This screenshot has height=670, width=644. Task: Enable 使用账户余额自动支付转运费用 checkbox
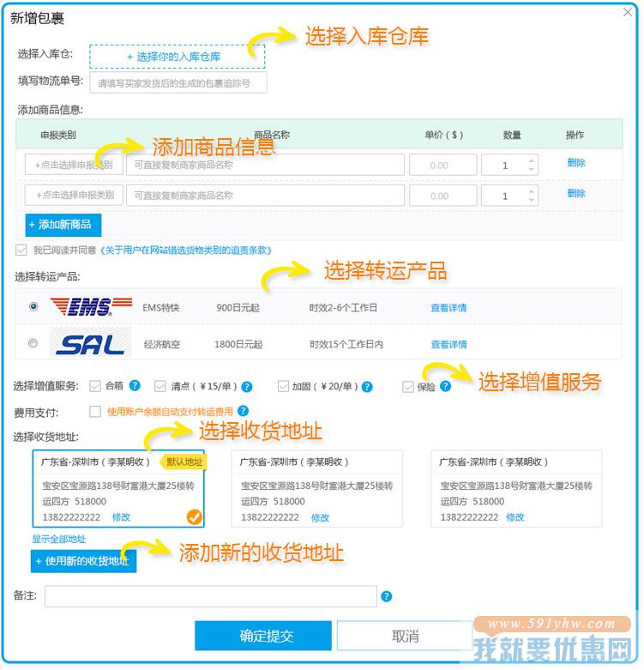(x=95, y=412)
